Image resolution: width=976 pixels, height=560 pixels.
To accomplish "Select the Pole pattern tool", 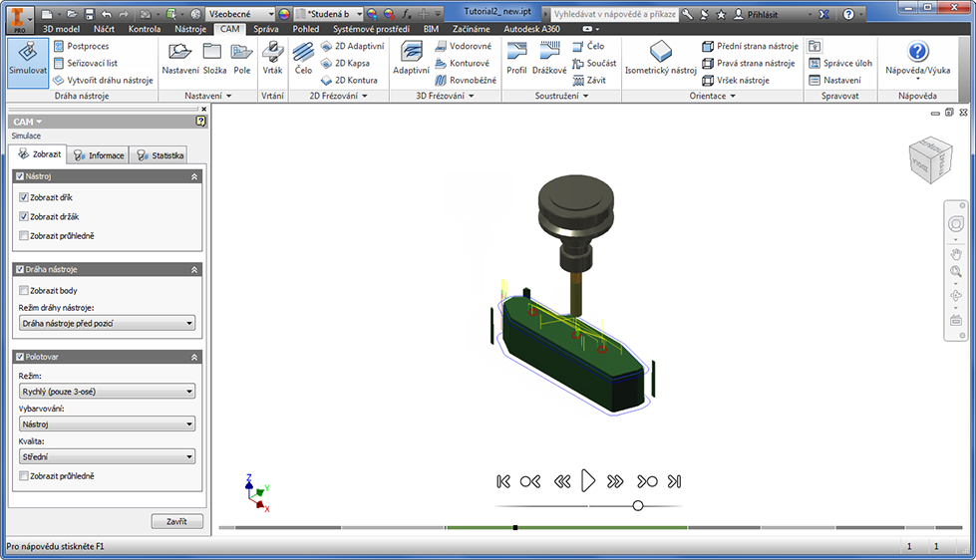I will tap(242, 59).
